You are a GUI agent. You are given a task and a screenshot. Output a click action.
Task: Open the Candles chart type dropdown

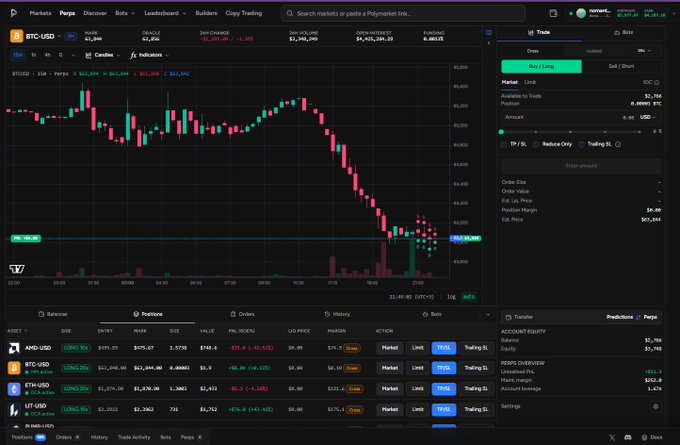(103, 55)
